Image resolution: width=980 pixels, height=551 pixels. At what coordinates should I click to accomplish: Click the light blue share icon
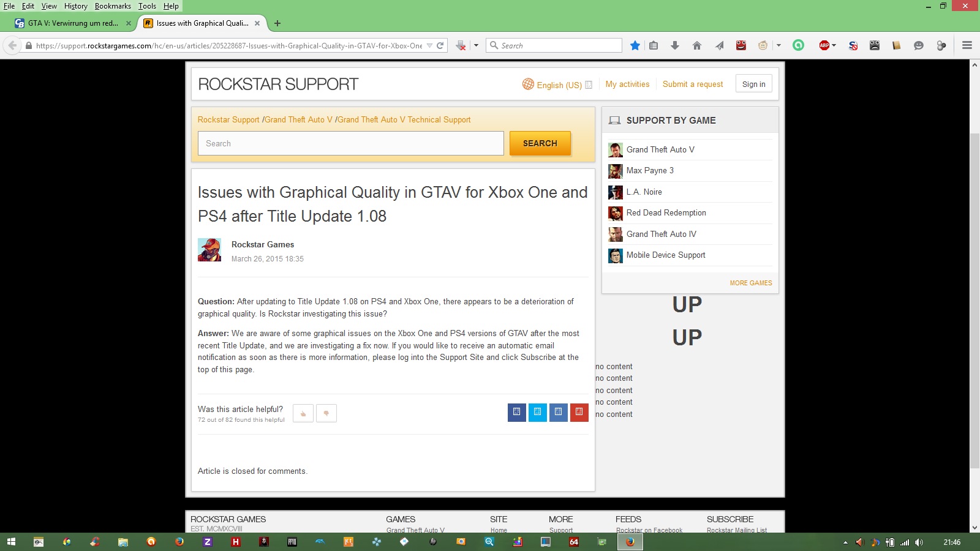pyautogui.click(x=538, y=412)
